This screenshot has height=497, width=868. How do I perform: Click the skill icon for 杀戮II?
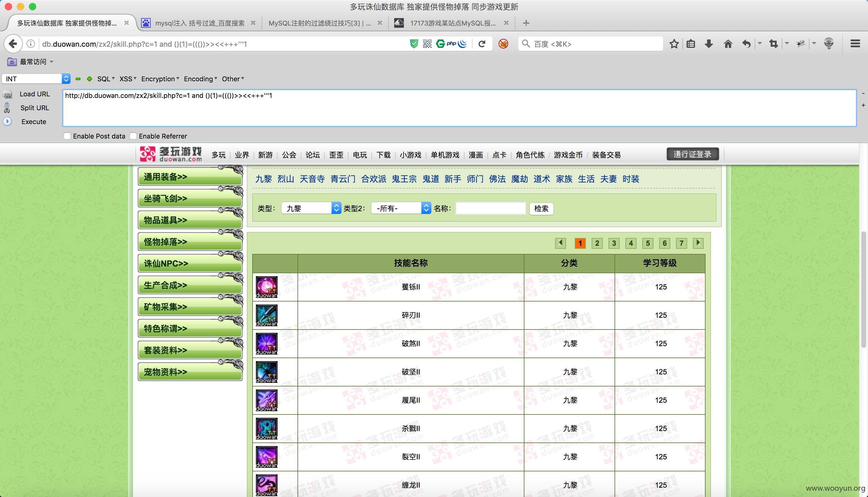tap(267, 429)
